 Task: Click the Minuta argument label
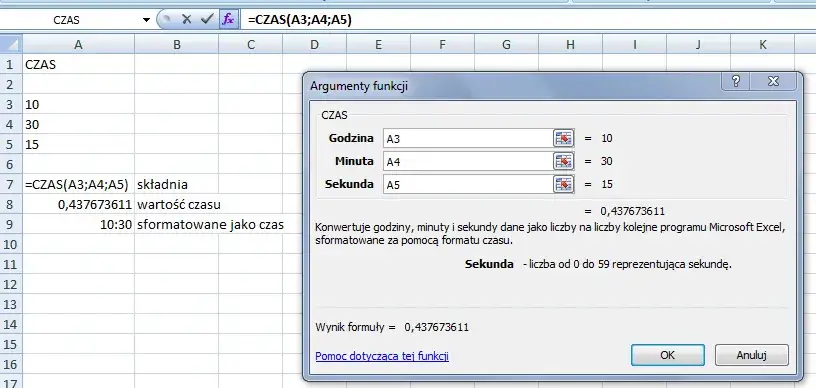(x=354, y=161)
